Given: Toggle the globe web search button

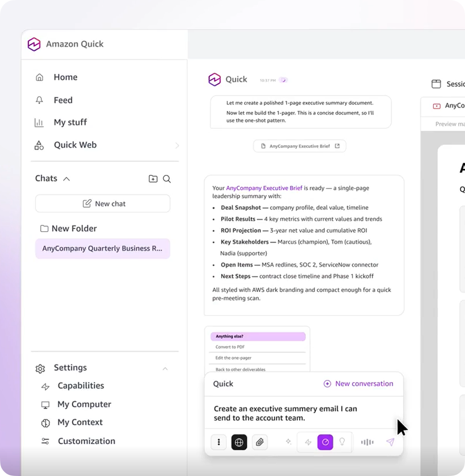Looking at the screenshot, I should 239,442.
